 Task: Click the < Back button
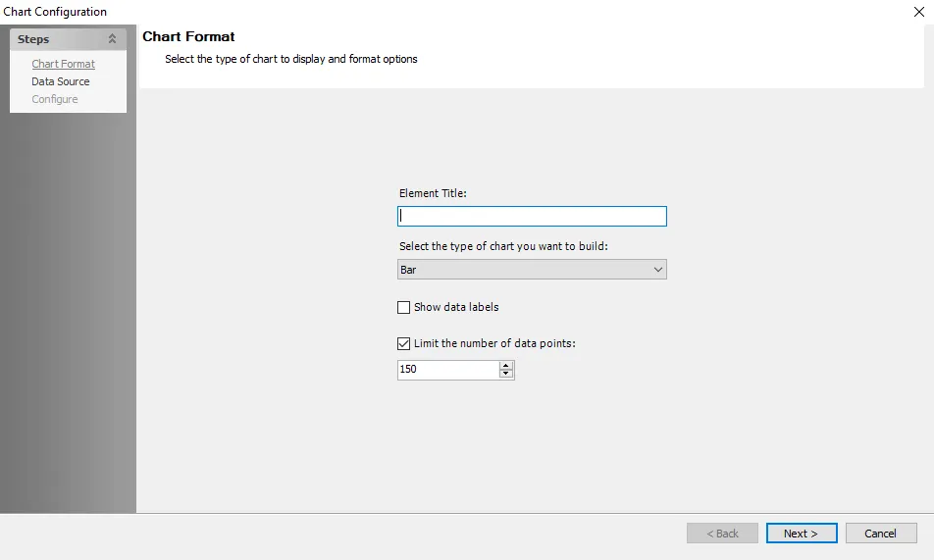tap(722, 534)
